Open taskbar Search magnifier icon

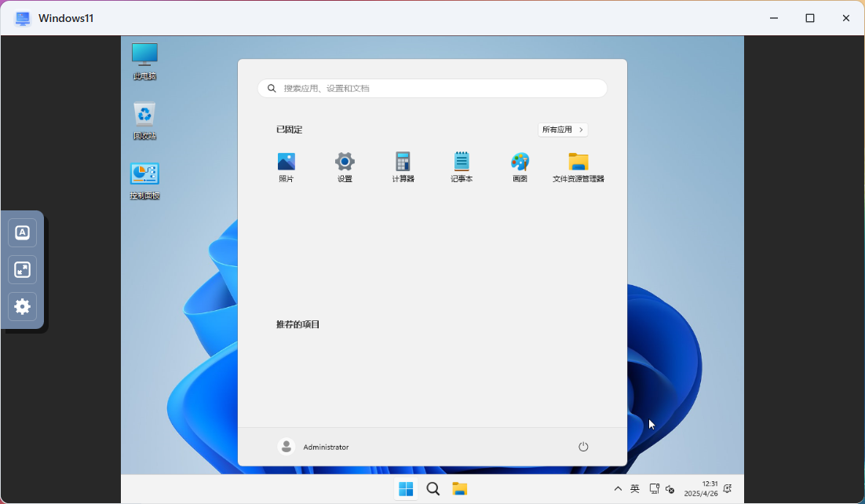433,488
